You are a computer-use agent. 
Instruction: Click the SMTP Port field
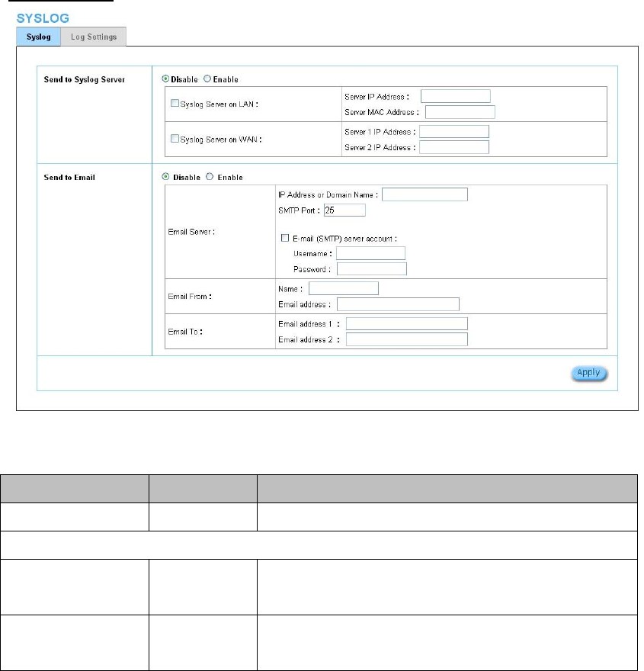pos(344,210)
